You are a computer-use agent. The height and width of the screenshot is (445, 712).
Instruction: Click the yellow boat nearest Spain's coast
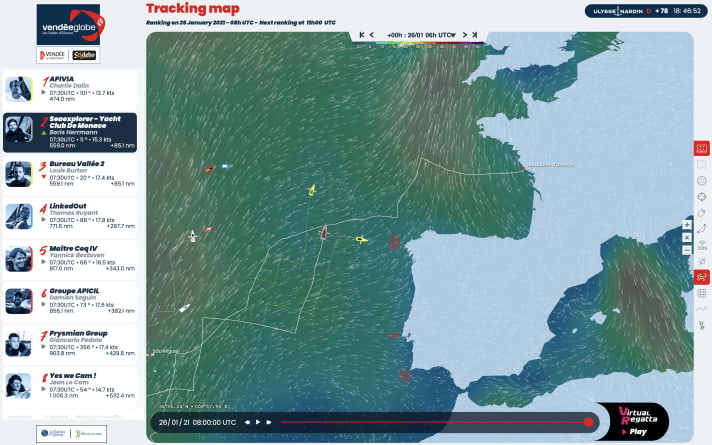[361, 239]
